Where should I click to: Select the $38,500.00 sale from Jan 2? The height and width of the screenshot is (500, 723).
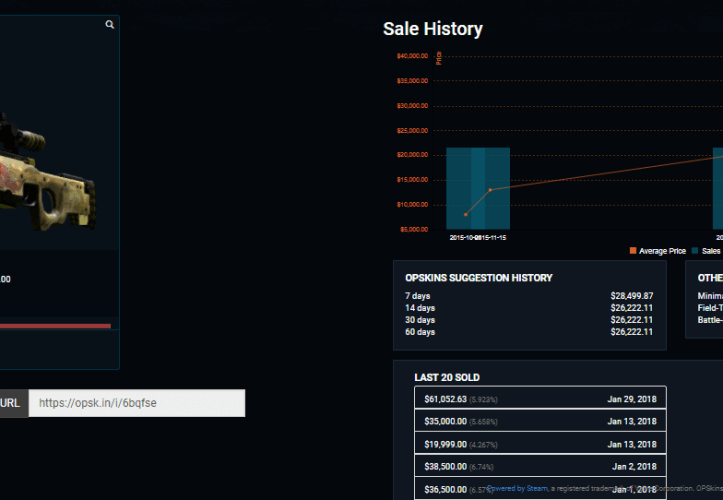coord(540,466)
